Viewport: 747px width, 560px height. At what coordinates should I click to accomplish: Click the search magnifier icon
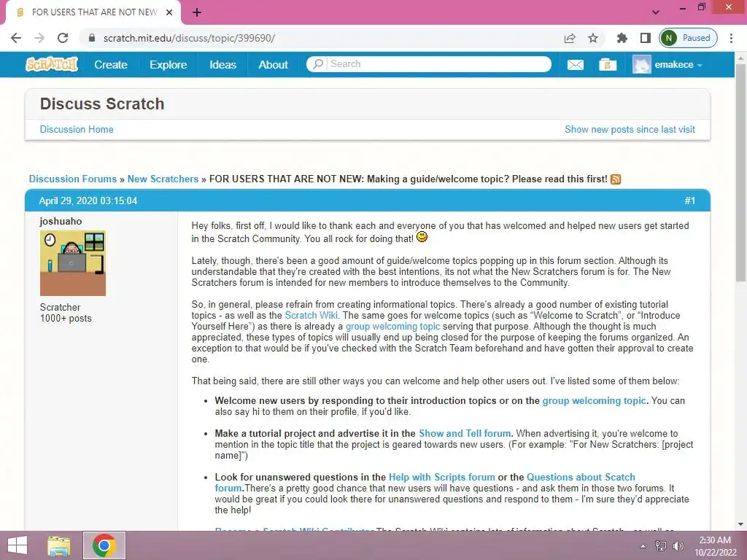(x=318, y=64)
